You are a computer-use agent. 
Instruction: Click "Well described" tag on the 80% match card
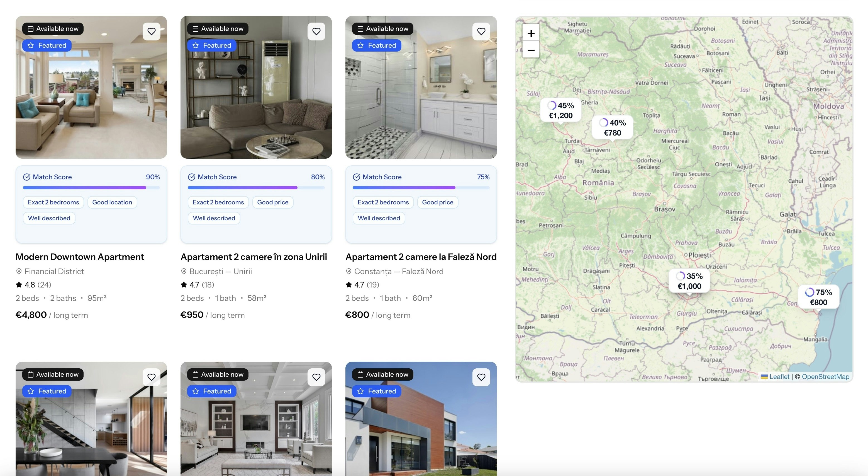click(x=214, y=218)
